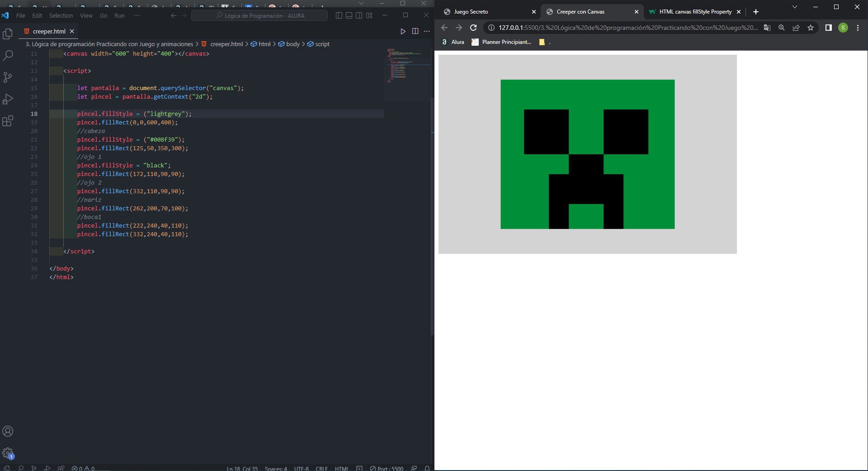Screen dimensions: 868x471
Task: Go forward in the browser
Action: [x=459, y=28]
